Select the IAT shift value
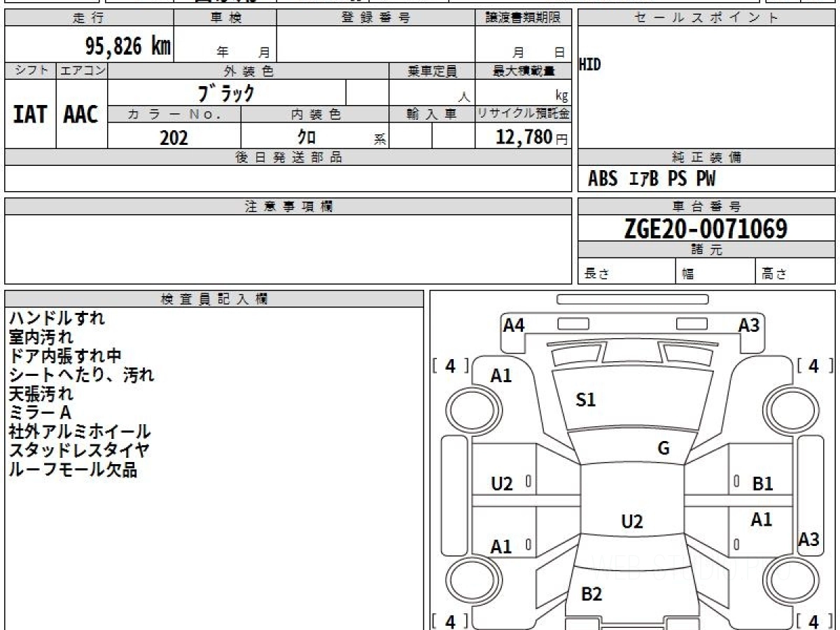Image resolution: width=840 pixels, height=630 pixels. click(30, 115)
